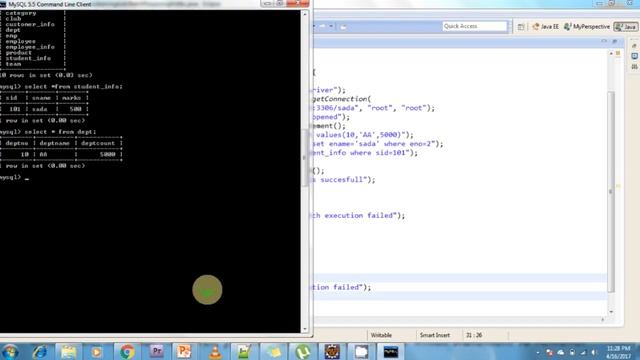Screen dimensions: 640x360
Task: Click the 'deptcount' column header in console
Action: point(98,143)
